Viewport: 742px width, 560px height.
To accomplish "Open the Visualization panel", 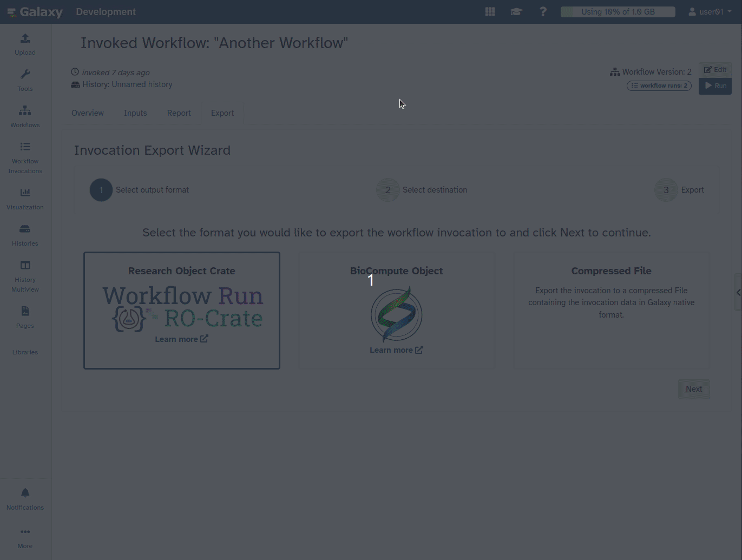I will point(25,199).
